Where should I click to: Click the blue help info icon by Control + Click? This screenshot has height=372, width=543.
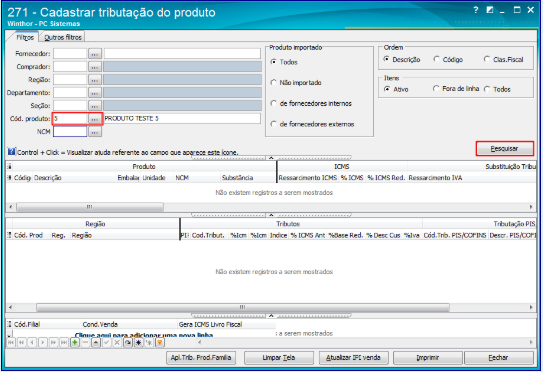point(11,152)
